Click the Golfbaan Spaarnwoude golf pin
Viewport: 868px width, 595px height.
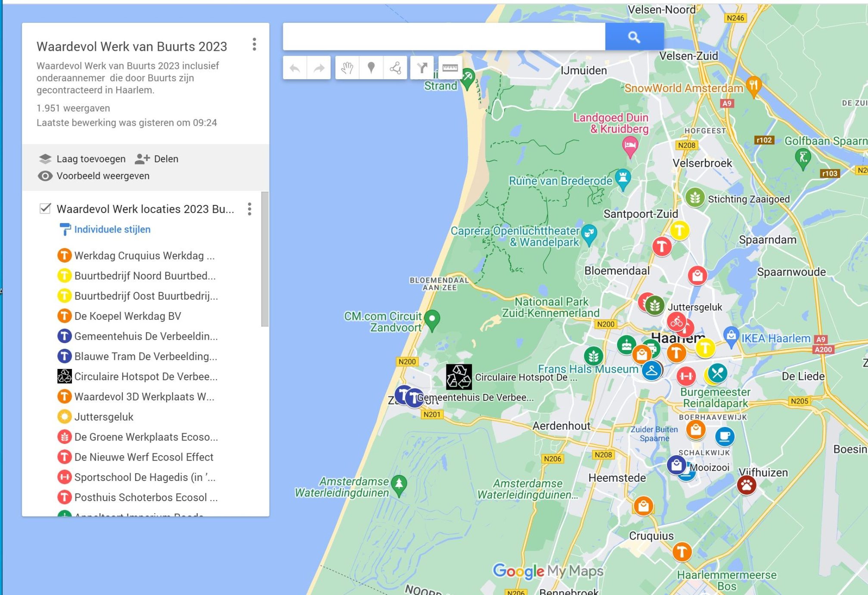(803, 158)
